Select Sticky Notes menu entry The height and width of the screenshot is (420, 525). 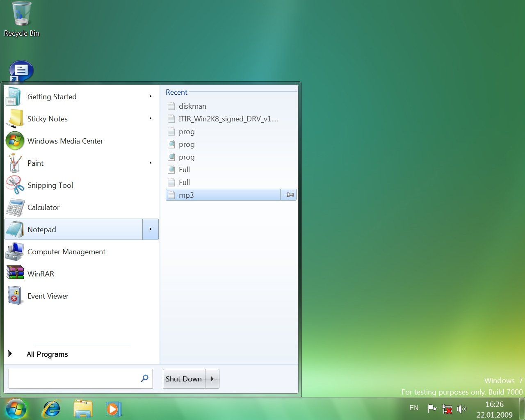click(x=81, y=119)
